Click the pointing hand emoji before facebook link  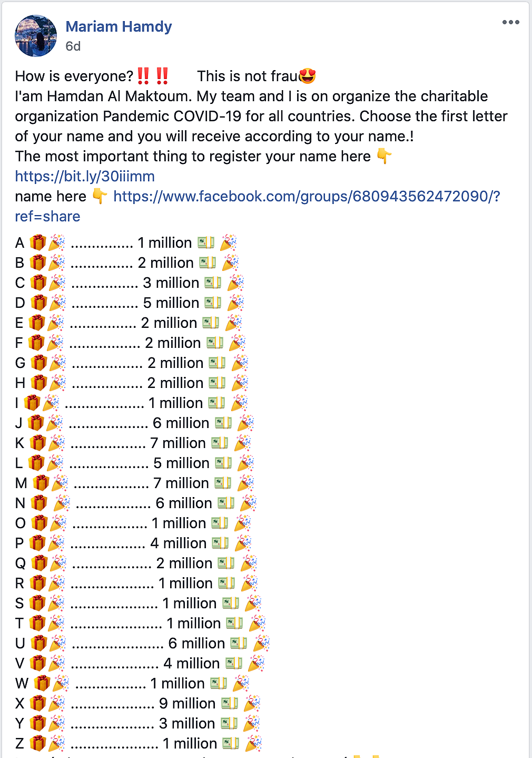tap(100, 196)
